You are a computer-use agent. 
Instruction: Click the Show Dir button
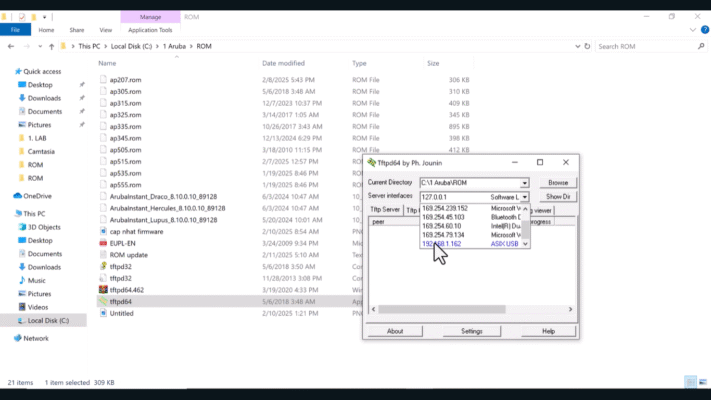558,196
